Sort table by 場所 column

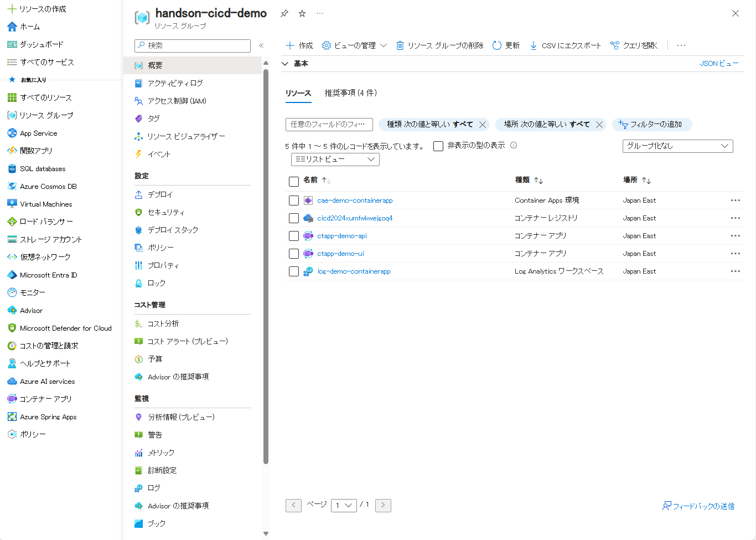(637, 180)
